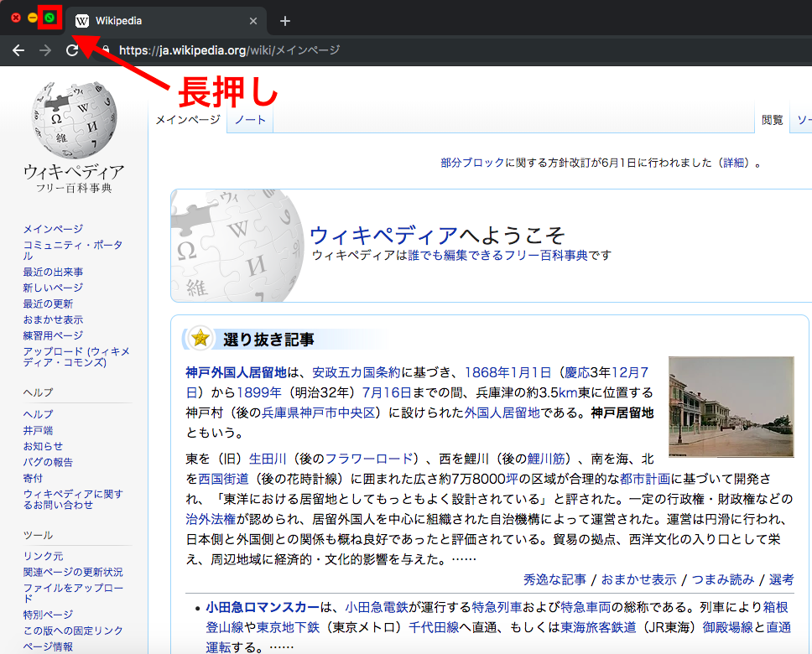Viewport: 812px width, 654px height.
Task: Open 関連ページの更新状況 link
Action: (73, 572)
